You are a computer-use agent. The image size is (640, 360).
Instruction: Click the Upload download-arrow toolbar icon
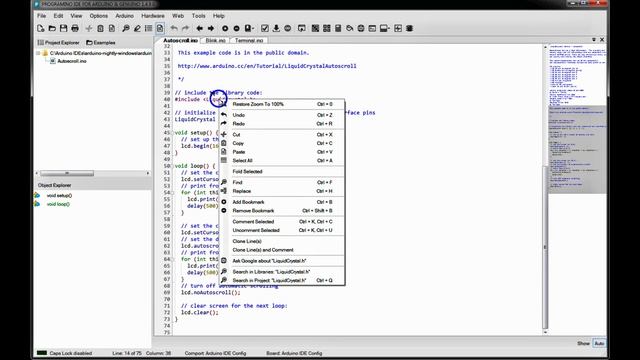tap(276, 28)
